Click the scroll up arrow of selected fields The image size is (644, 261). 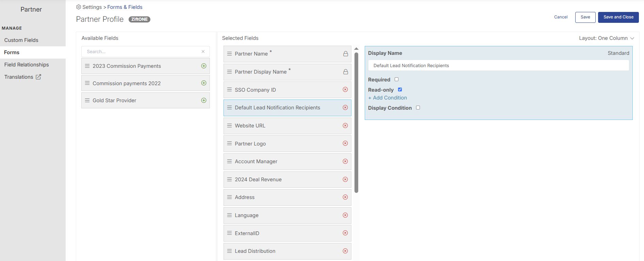(x=356, y=48)
